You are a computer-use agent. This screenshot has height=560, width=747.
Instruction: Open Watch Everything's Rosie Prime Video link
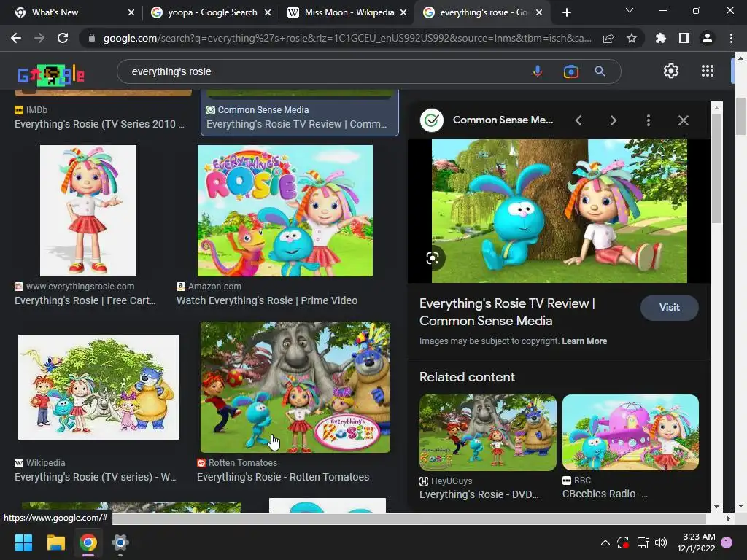coord(267,300)
